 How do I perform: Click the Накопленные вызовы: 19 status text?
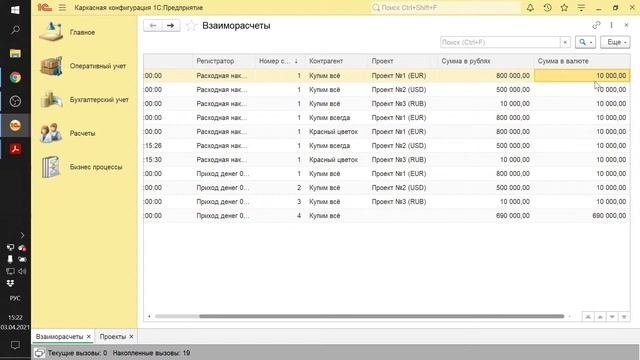coord(151,353)
